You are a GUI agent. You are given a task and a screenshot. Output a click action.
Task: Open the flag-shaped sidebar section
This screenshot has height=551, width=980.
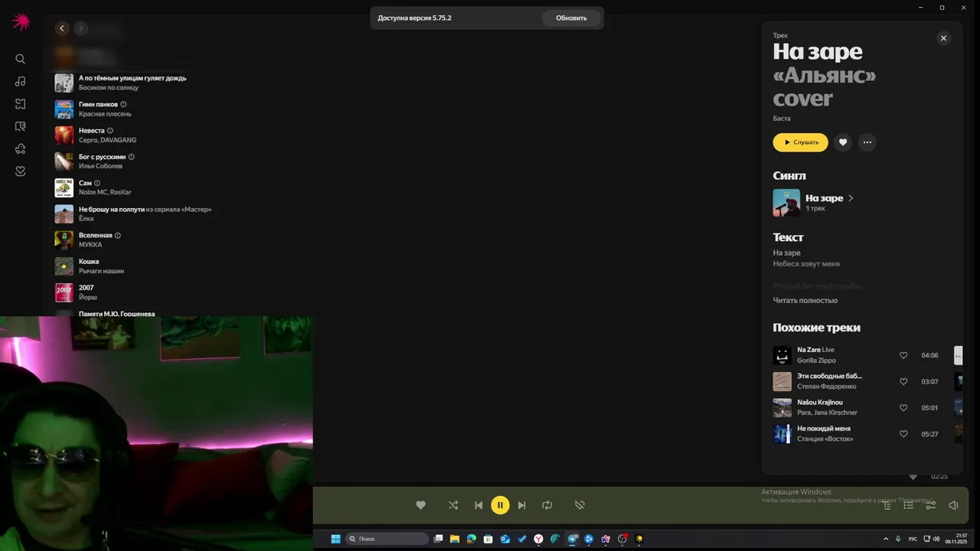click(x=21, y=104)
